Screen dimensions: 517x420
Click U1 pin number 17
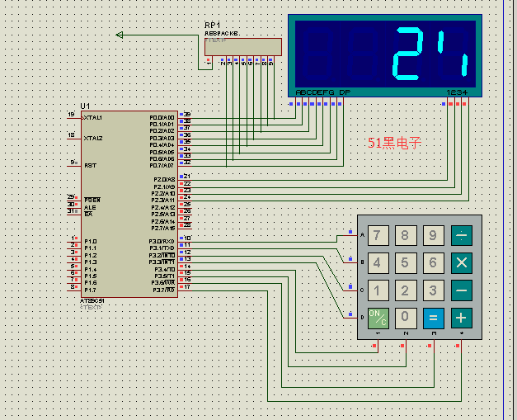[187, 286]
